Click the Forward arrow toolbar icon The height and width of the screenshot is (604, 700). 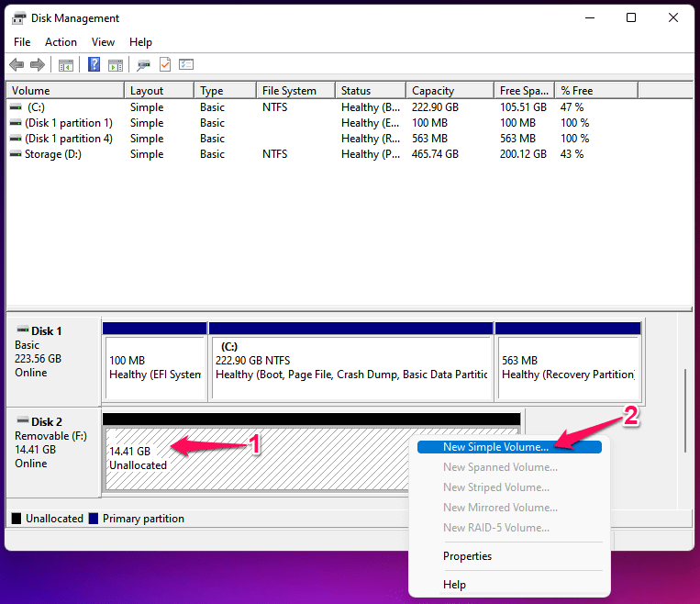(x=38, y=65)
